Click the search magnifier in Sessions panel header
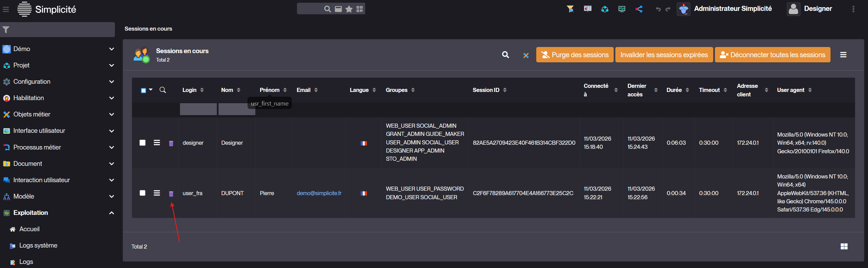 (x=505, y=55)
